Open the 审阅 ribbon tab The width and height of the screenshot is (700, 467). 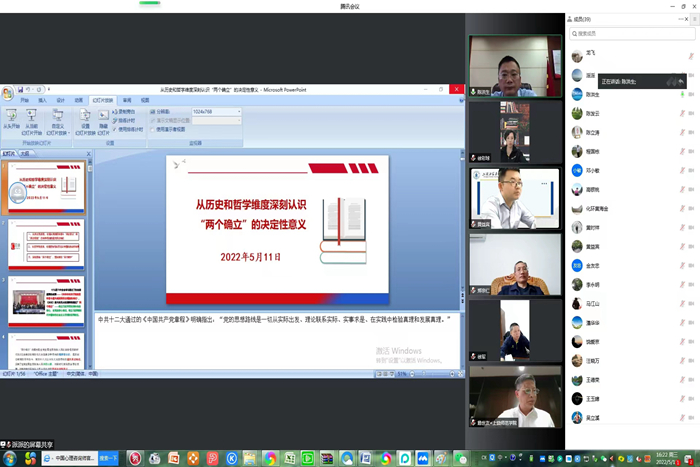(x=127, y=100)
